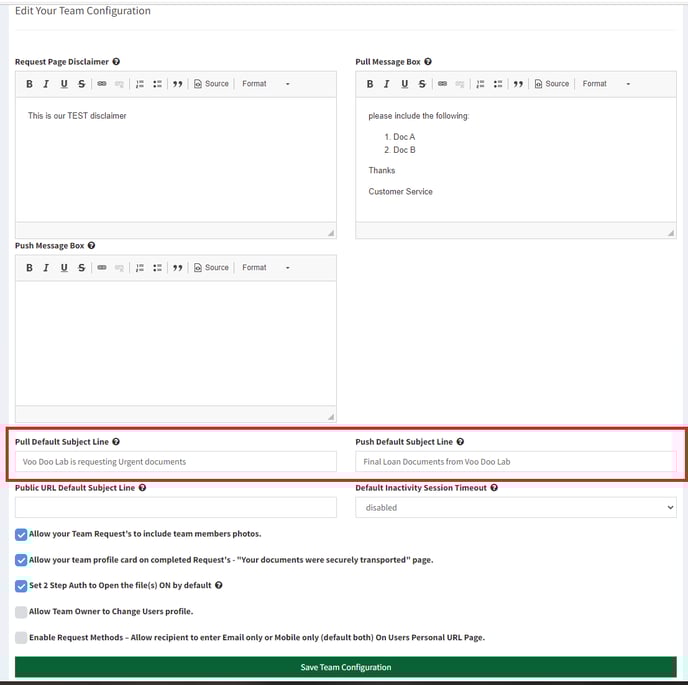This screenshot has width=688, height=685.
Task: Insert bulleted list in Request Page Disclaimer editor
Action: [x=158, y=84]
